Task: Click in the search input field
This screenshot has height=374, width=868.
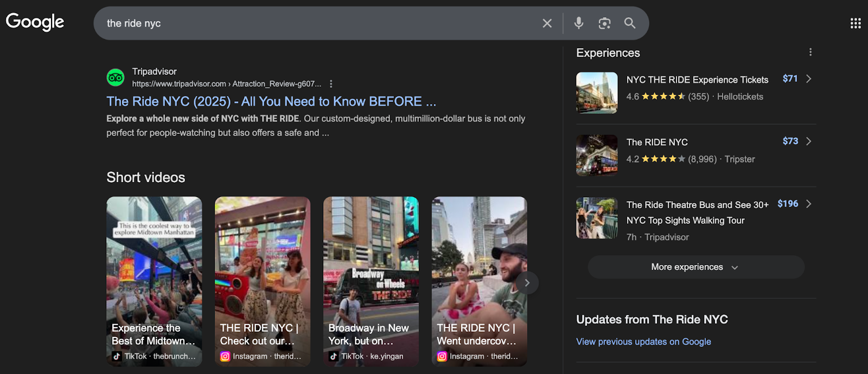Action: click(320, 23)
